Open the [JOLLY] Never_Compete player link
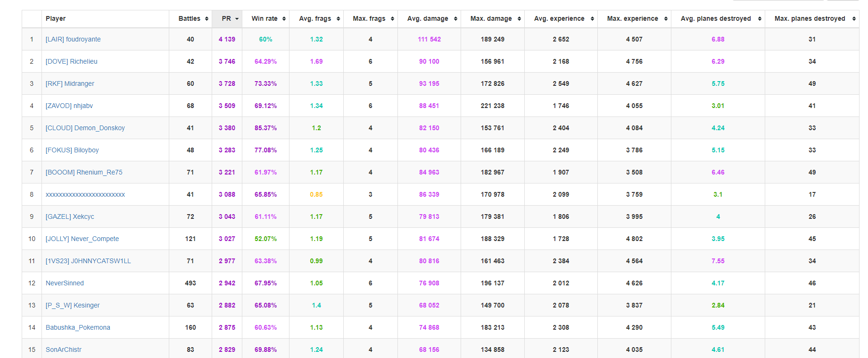 (x=82, y=239)
